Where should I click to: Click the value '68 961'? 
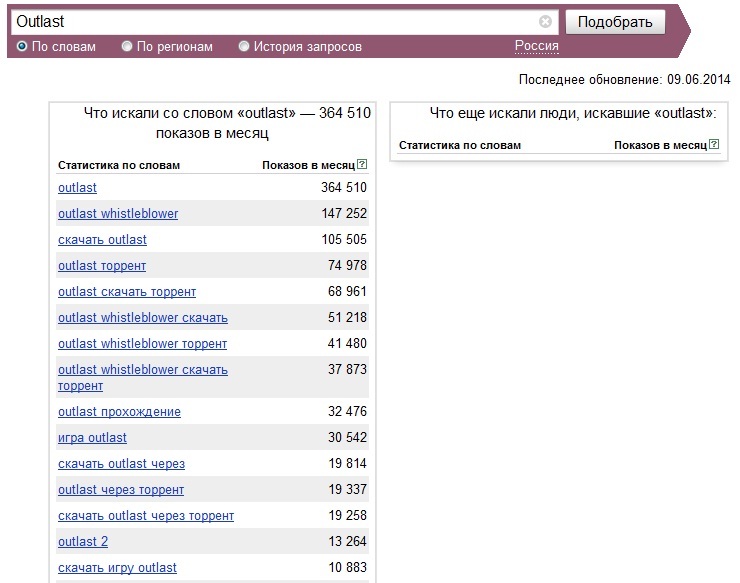(x=347, y=291)
